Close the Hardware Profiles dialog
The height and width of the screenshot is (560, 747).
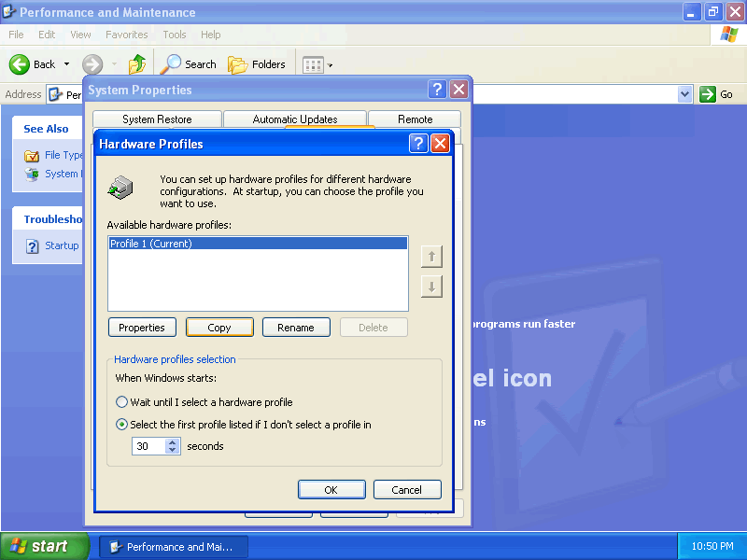[x=440, y=144]
